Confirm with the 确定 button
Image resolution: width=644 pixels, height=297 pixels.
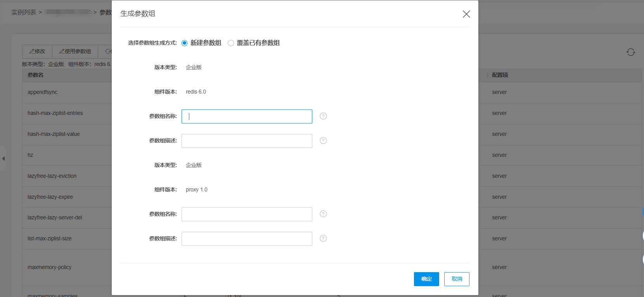coord(426,279)
